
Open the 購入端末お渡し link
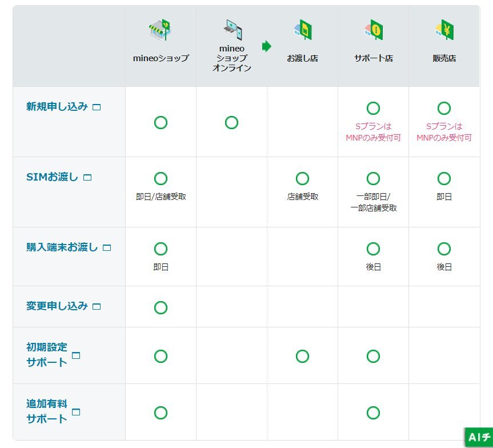tap(62, 247)
